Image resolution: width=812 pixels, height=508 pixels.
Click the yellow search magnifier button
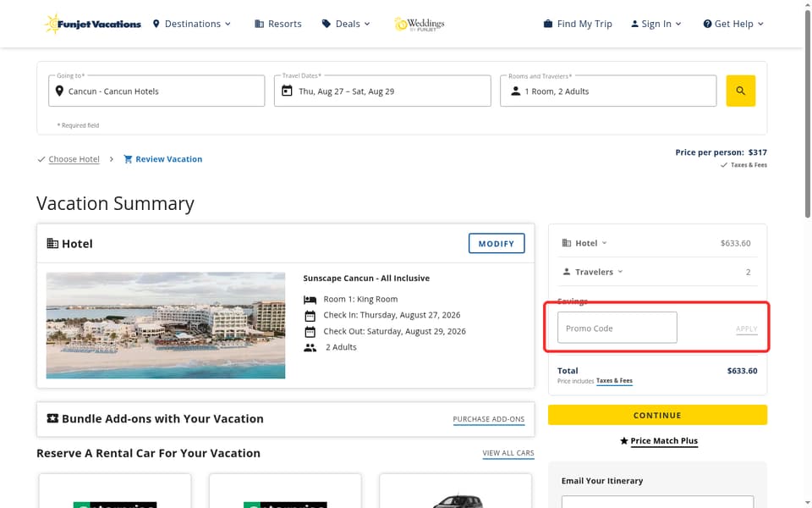point(741,91)
